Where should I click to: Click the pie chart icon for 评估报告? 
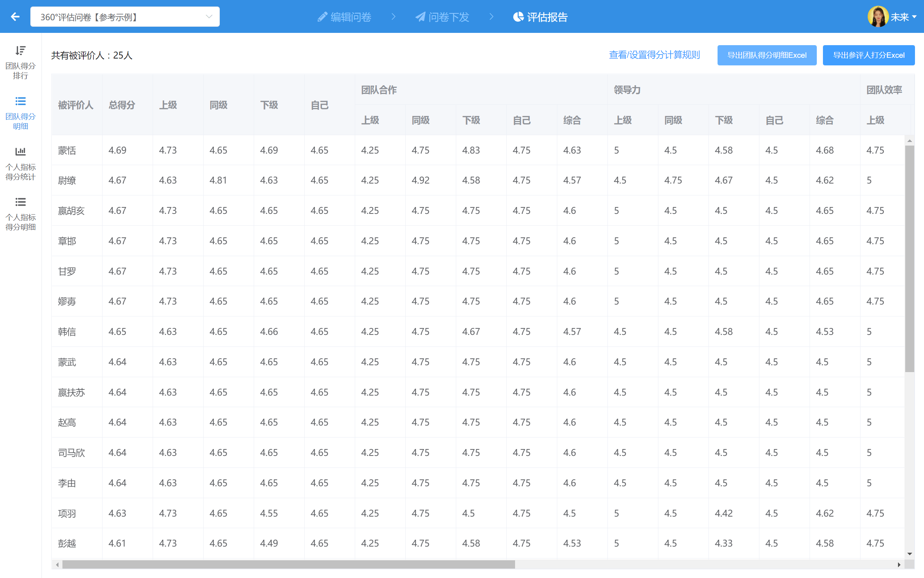coord(518,17)
